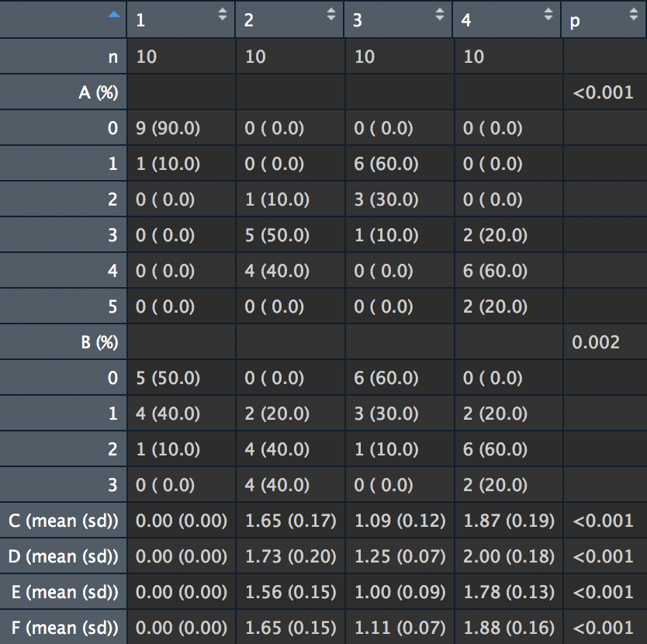The height and width of the screenshot is (644, 647).
Task: Select the '1.09 (0.12)' cell
Action: coord(400,520)
